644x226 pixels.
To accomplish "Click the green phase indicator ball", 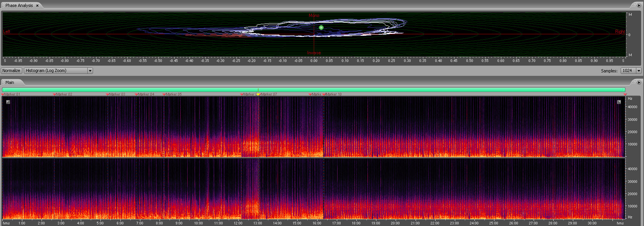I will pyautogui.click(x=321, y=27).
